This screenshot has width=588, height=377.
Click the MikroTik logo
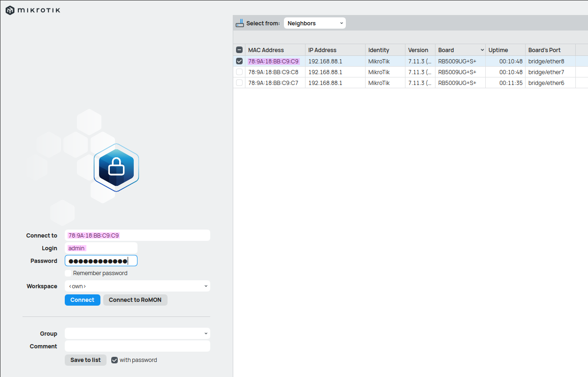pyautogui.click(x=33, y=10)
